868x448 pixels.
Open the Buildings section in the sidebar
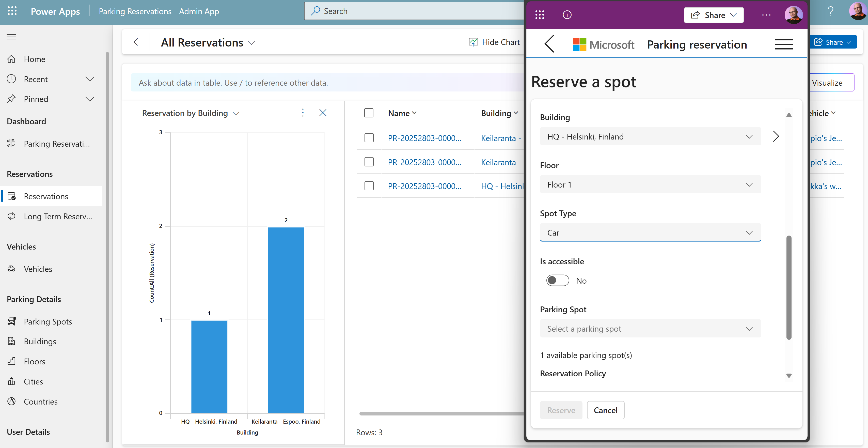pos(40,341)
